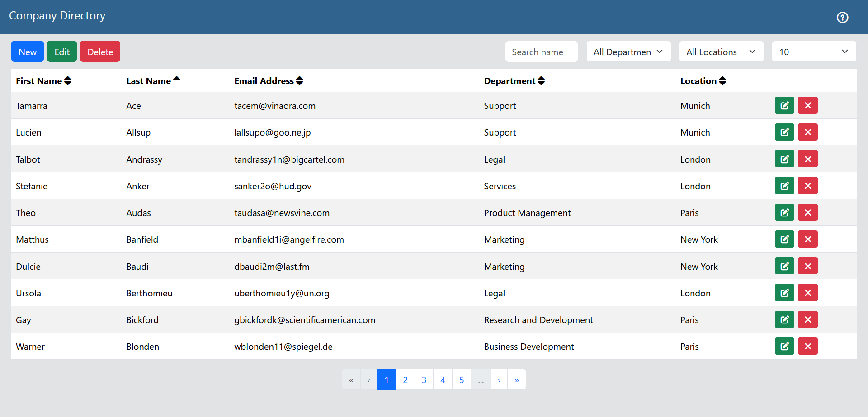The height and width of the screenshot is (417, 868).
Task: Edit Dulcie Baudi's entry with pencil icon
Action: (x=784, y=266)
